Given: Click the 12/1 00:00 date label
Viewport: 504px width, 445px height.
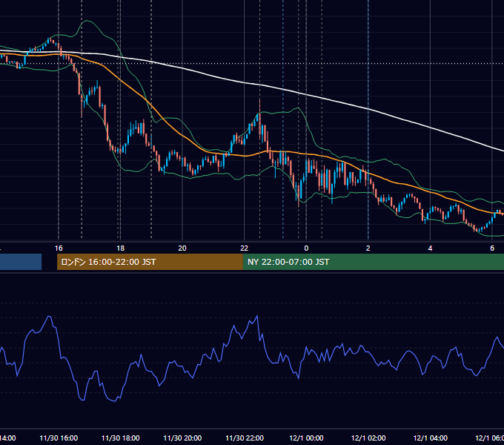Looking at the screenshot, I should click(x=306, y=438).
